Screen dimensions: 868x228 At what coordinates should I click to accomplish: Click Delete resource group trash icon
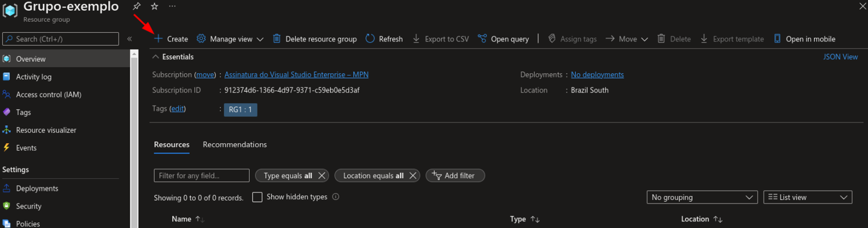coord(277,39)
